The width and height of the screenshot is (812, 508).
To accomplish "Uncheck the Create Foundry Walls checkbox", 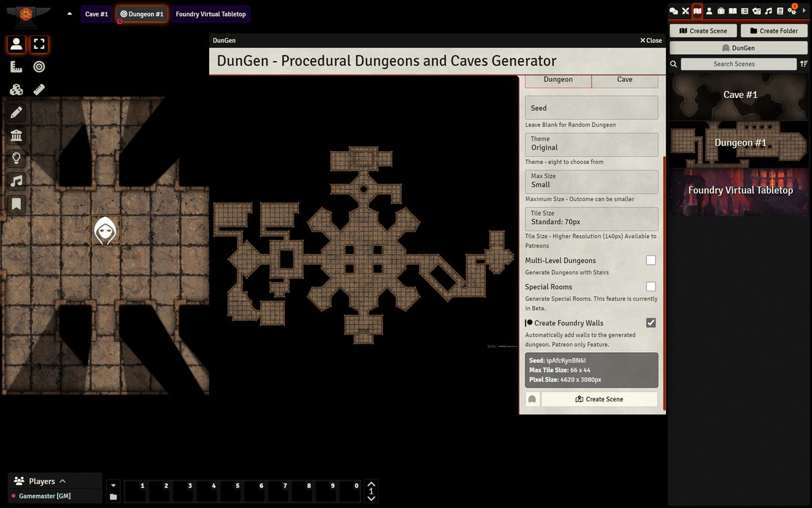I will tap(651, 323).
